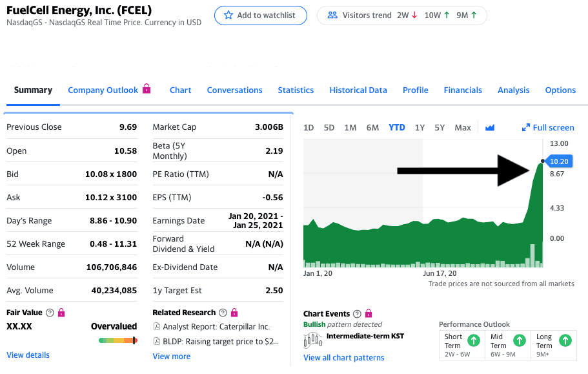Image resolution: width=588 pixels, height=374 pixels.
Task: Switch chart range to 1Y
Action: (420, 128)
